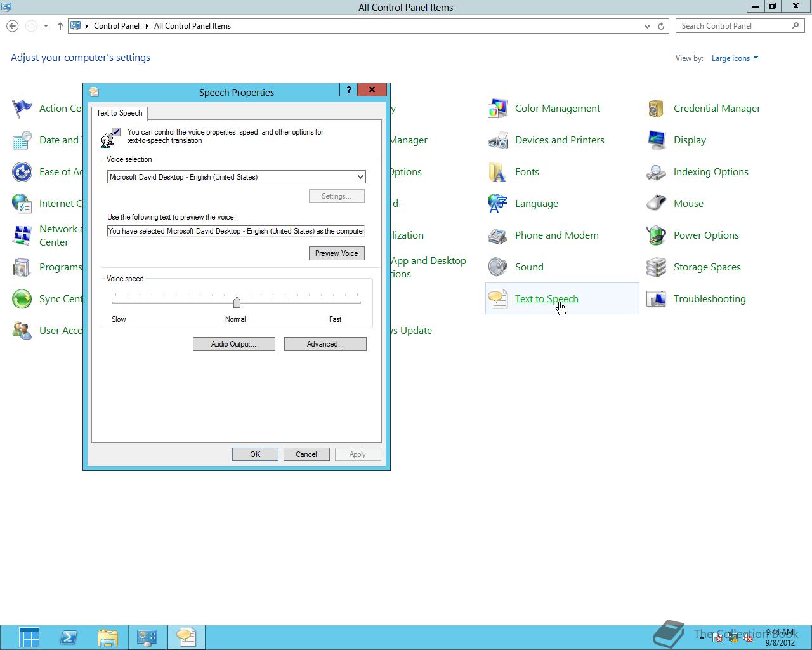Open File Explorer from the taskbar
812x650 pixels.
(x=108, y=637)
